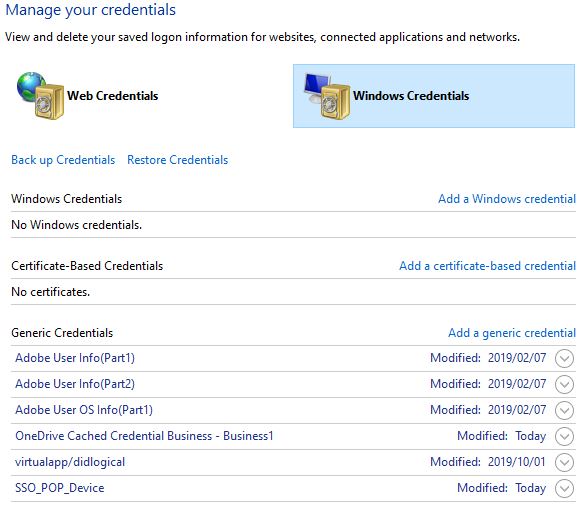The image size is (588, 507).
Task: Click the Windows Credentials monitor-and-safe icon
Action: point(327,96)
